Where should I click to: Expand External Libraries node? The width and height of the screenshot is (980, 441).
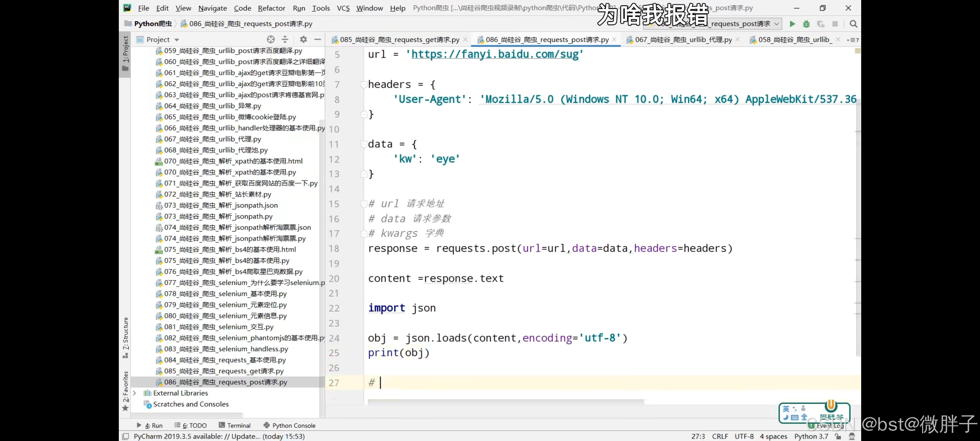pyautogui.click(x=134, y=393)
